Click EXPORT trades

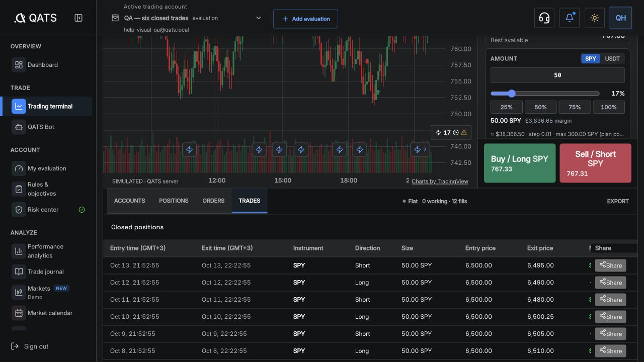click(x=618, y=201)
